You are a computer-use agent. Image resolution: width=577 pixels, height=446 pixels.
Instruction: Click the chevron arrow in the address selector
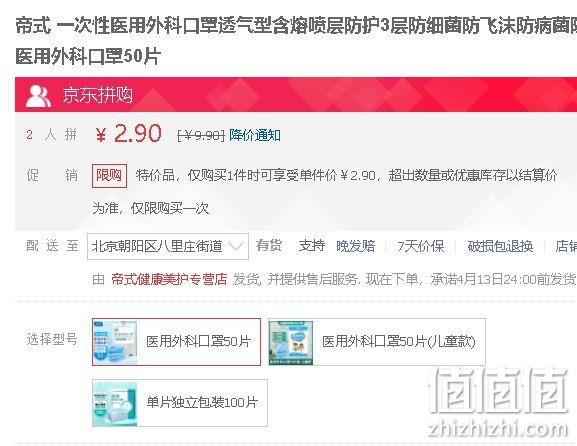tap(236, 246)
